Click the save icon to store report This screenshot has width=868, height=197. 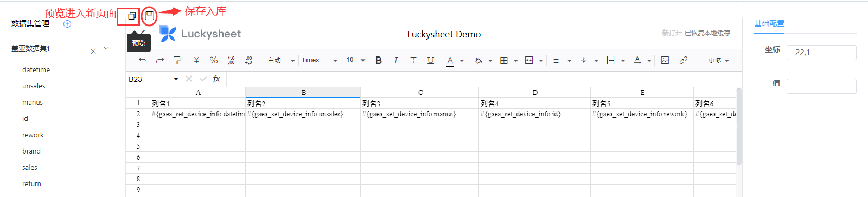149,16
